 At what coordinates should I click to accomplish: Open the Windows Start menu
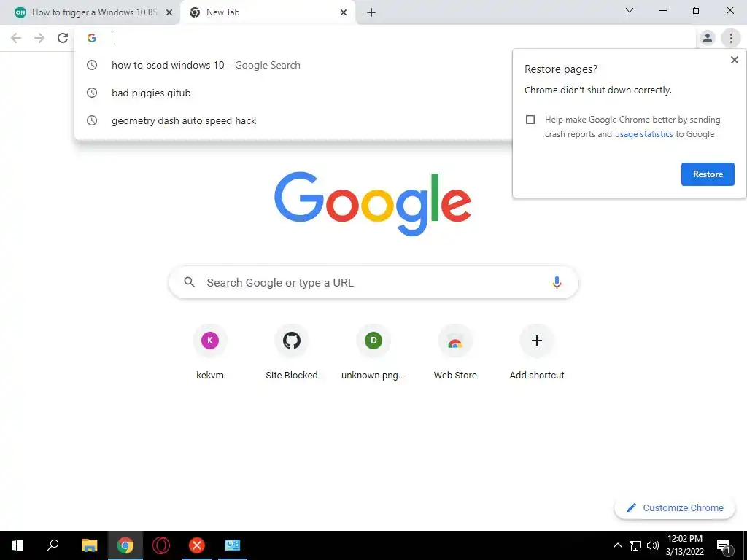(18, 545)
